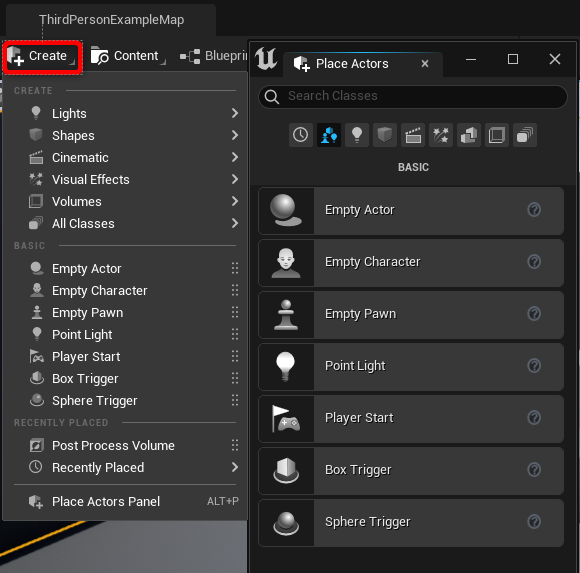The image size is (580, 573).
Task: Choose Box Trigger in the Create menu
Action: click(125, 378)
